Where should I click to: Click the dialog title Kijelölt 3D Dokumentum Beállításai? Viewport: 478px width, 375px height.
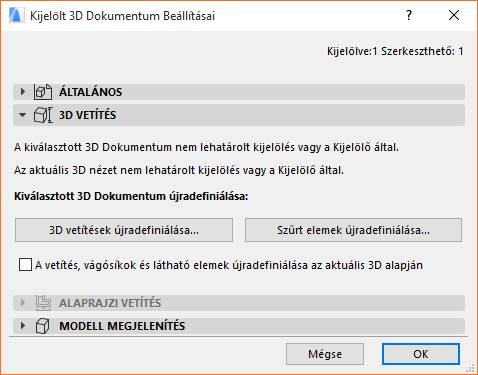tap(122, 16)
